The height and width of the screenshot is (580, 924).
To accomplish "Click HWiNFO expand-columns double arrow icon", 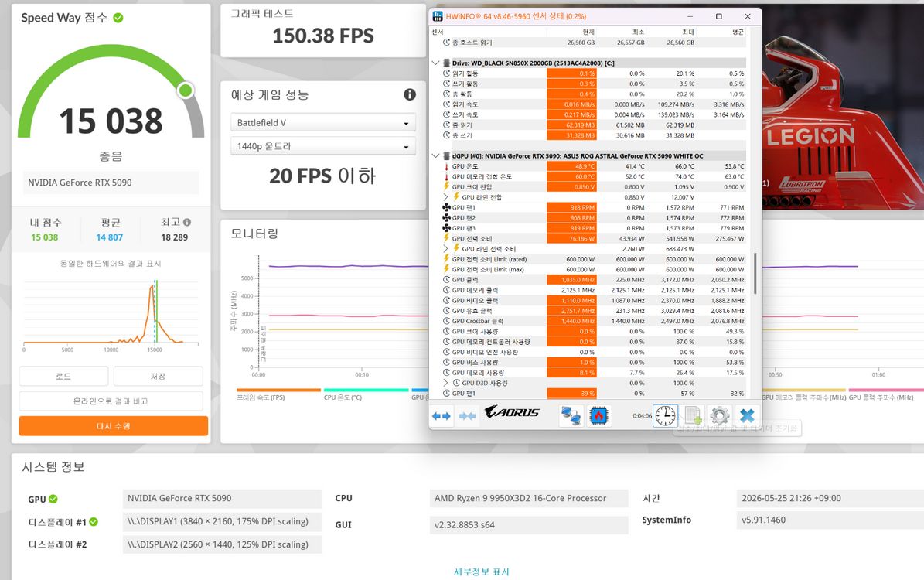I will [x=442, y=415].
